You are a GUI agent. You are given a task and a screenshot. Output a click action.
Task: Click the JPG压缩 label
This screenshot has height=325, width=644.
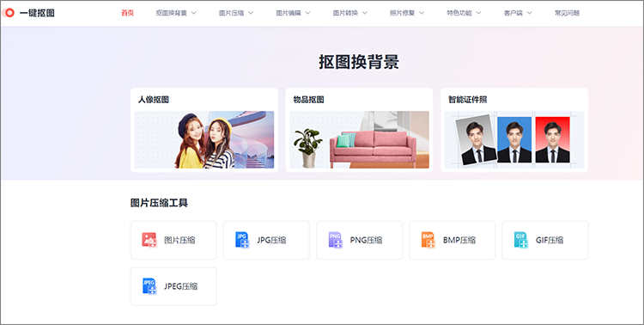coord(271,240)
